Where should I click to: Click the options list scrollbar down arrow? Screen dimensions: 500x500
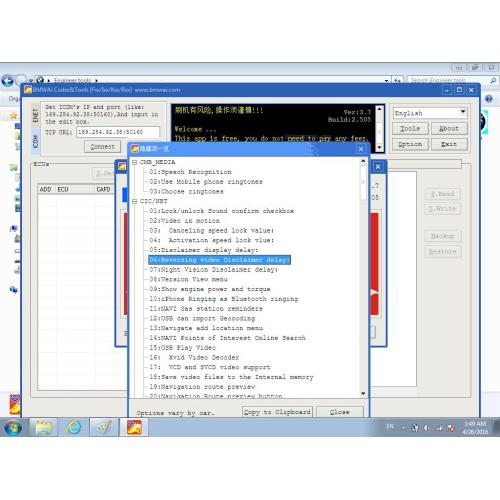(363, 394)
